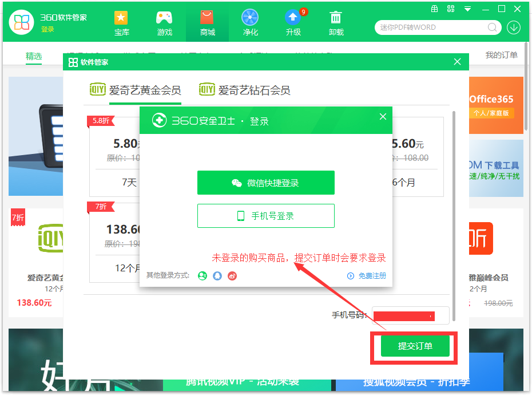
Task: Click the search magnifier icon
Action: click(492, 27)
